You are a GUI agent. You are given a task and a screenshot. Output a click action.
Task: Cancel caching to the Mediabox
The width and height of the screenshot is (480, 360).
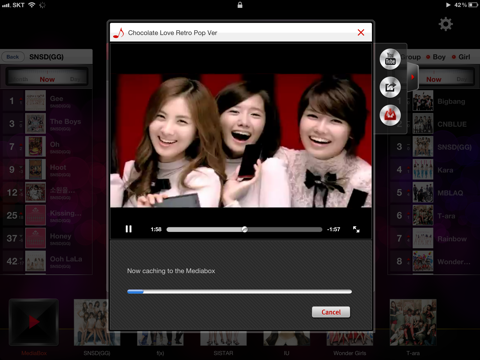click(x=331, y=312)
